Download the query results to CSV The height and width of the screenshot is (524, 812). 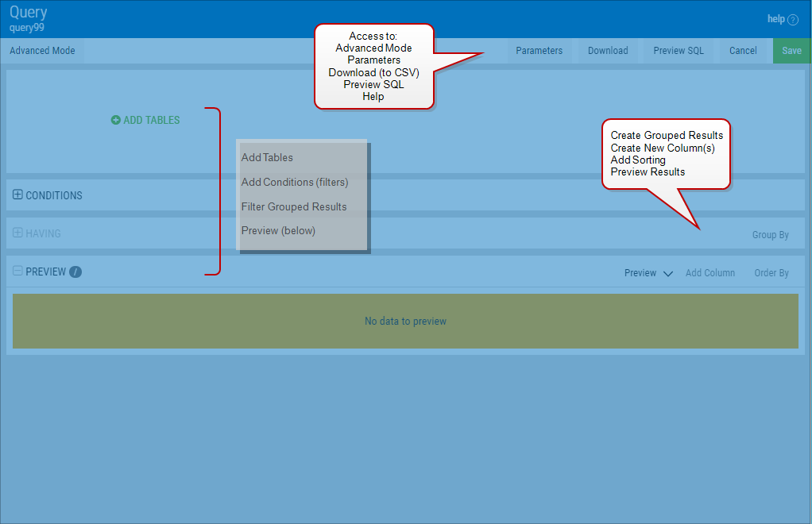607,50
